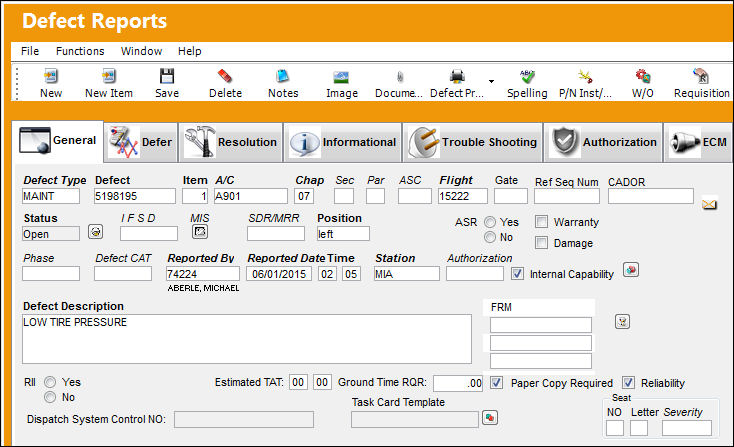Open the Trouble Shooting tab
This screenshot has width=734, height=447.
[x=472, y=142]
